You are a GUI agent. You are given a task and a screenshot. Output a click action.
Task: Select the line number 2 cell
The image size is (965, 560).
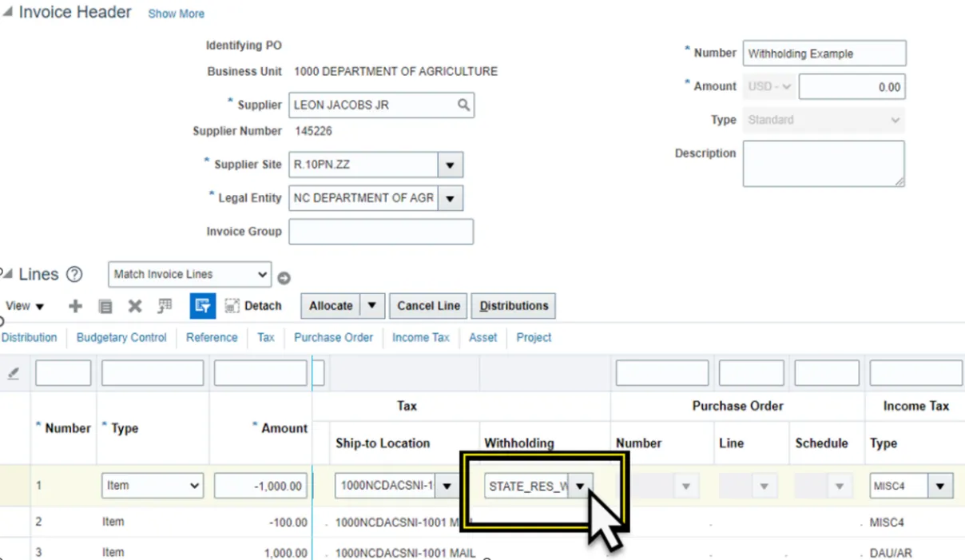(39, 522)
